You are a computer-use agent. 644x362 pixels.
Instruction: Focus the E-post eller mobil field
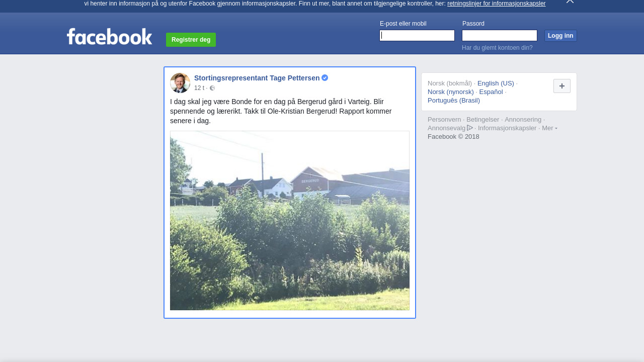[x=417, y=35]
